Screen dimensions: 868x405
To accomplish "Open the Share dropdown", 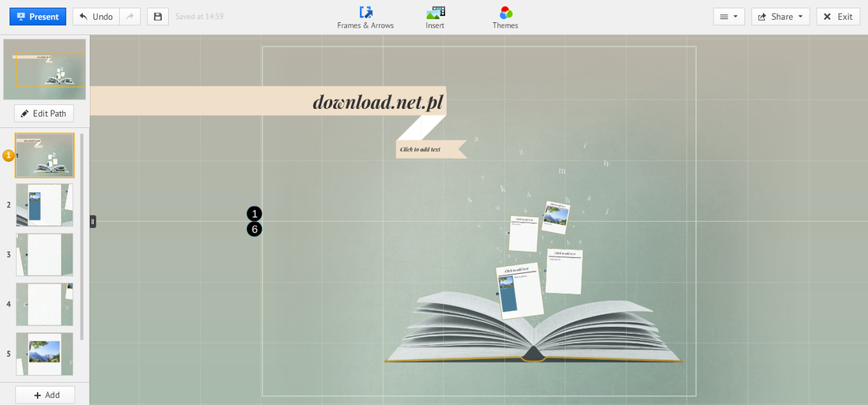I will 780,17.
